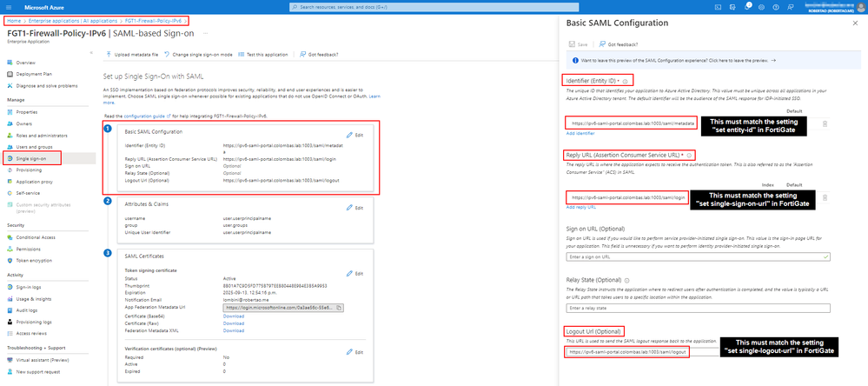Collapse the left sidebar with double chevron

click(x=90, y=53)
